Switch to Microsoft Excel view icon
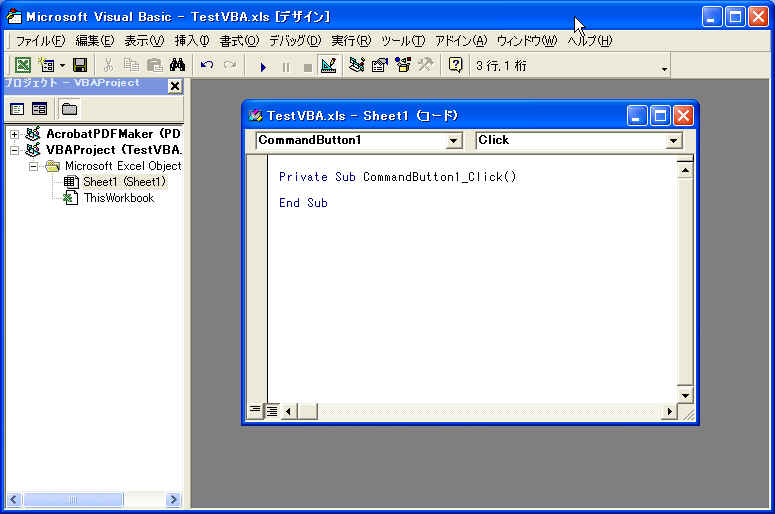Viewport: 775px width, 514px height. [23, 65]
